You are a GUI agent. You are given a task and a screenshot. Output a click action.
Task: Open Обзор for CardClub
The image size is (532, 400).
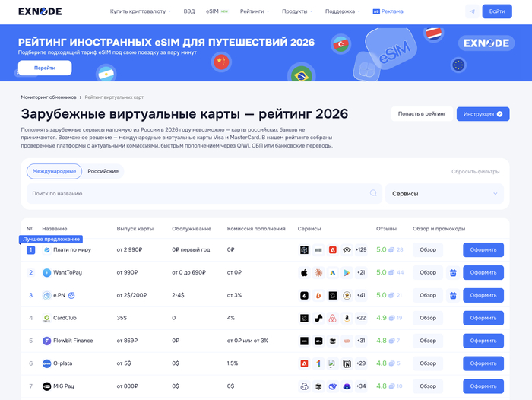pos(428,318)
